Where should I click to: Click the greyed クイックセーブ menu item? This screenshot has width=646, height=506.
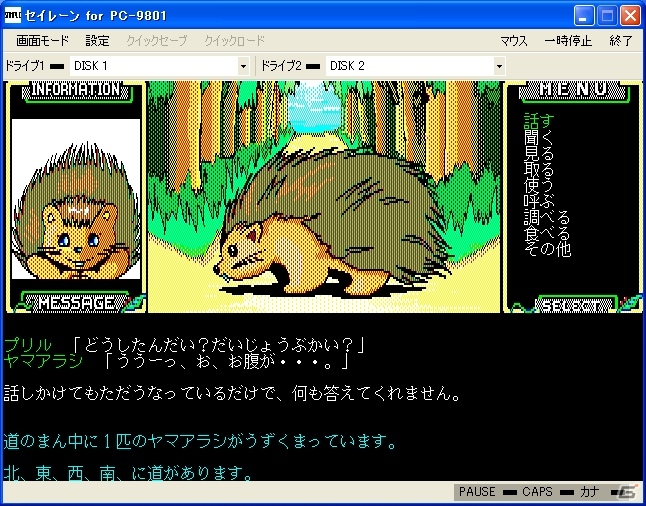tap(157, 41)
